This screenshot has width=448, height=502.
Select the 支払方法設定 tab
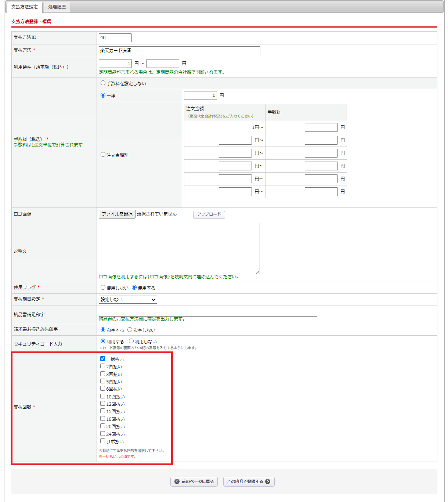pos(25,7)
